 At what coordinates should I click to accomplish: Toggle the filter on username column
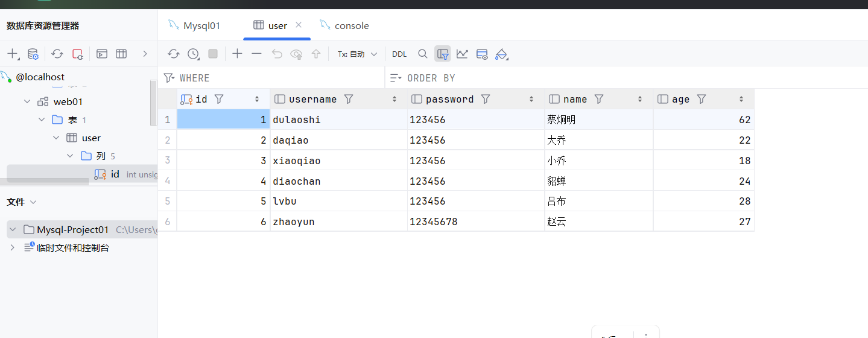click(348, 99)
